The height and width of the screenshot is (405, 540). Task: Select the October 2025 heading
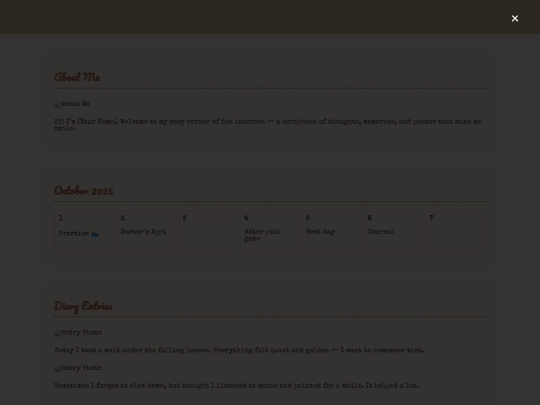84,190
